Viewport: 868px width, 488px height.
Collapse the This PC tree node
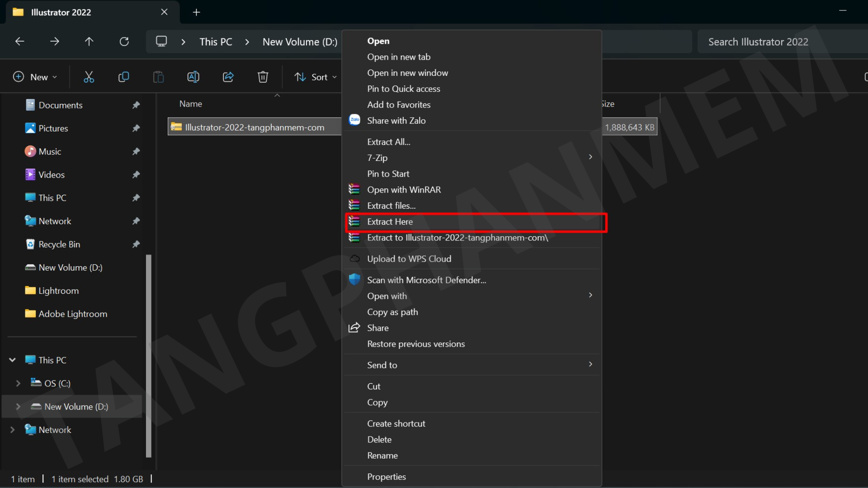[13, 360]
